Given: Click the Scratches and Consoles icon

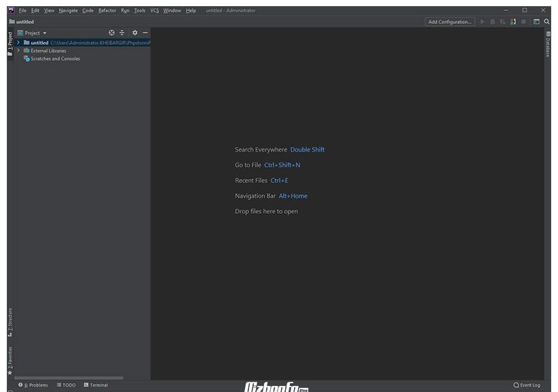Looking at the screenshot, I should (27, 59).
